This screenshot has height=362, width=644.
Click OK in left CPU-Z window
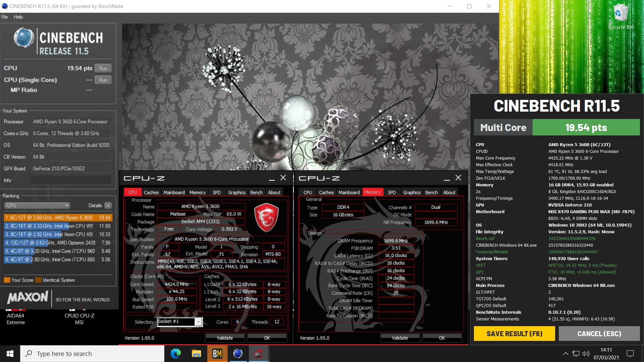click(267, 338)
